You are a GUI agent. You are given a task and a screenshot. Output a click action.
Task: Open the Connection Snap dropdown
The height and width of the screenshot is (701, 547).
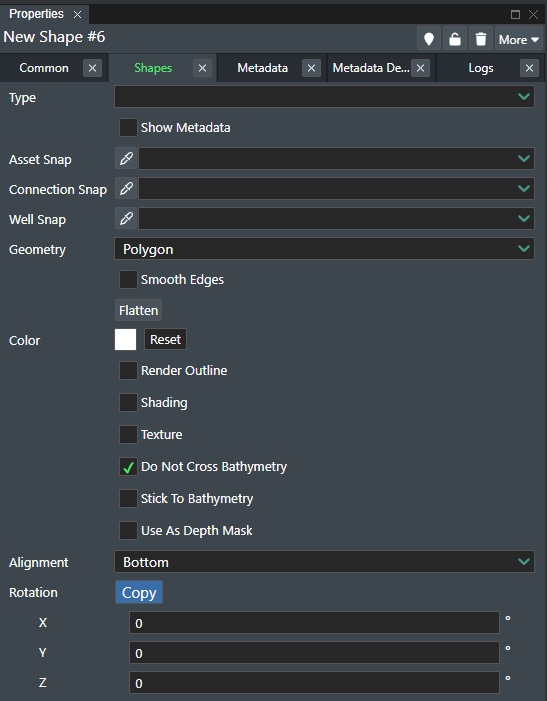(x=337, y=188)
